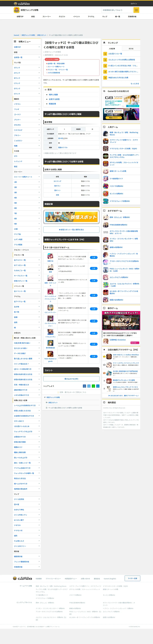Open 雲オトシ yokai link in table
The width and height of the screenshot is (153, 644).
[x=57, y=190]
